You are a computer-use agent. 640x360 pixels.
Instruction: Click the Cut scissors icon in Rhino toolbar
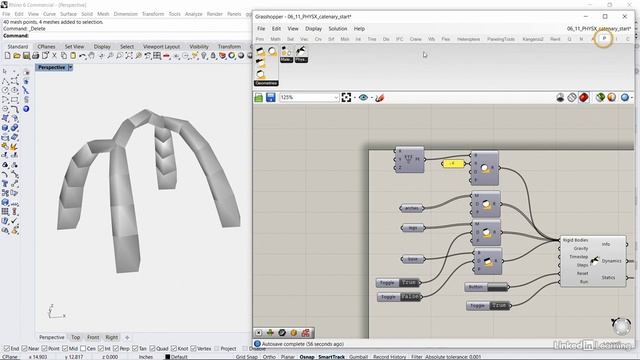(x=54, y=56)
